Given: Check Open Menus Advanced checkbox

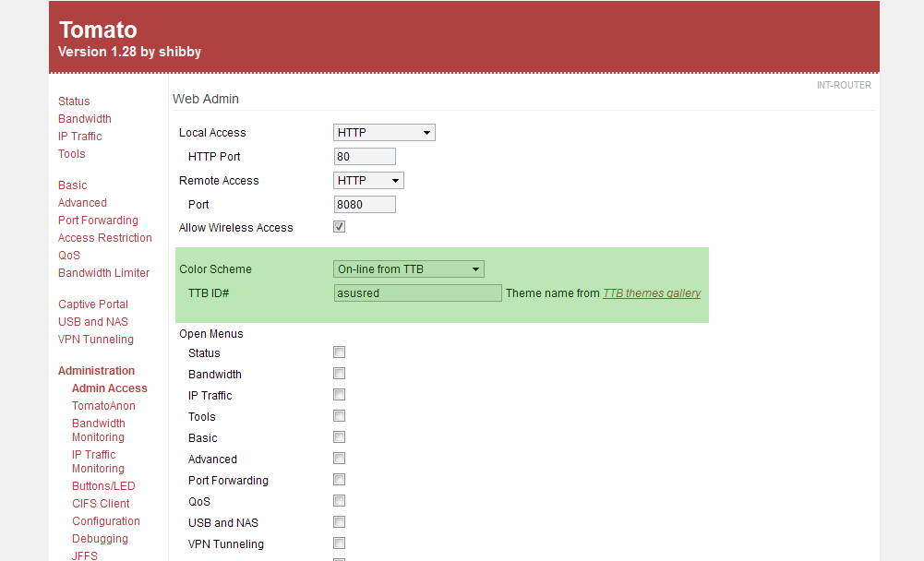Looking at the screenshot, I should (x=339, y=459).
